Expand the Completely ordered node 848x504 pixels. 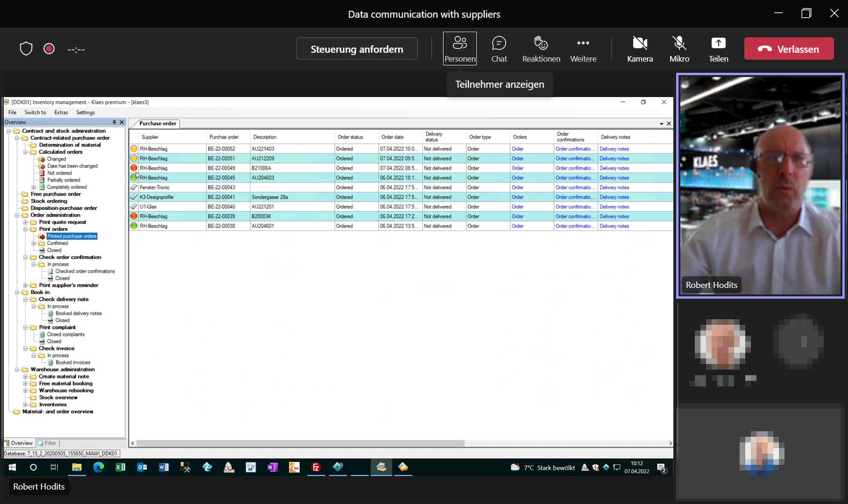click(x=34, y=187)
